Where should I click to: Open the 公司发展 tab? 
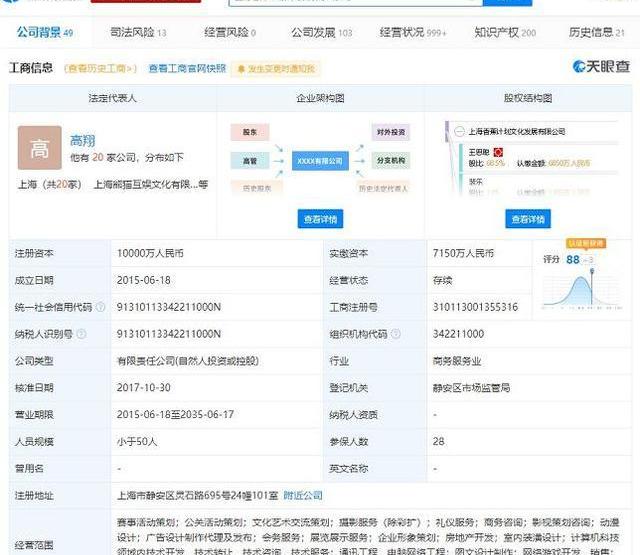tap(321, 32)
